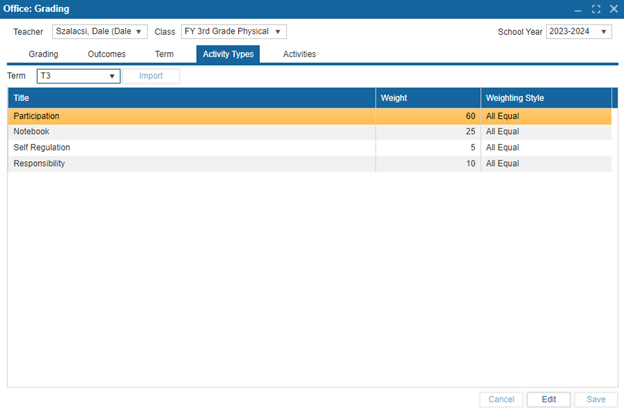Sort by the Weight column header
Viewport: 624px width, 412px height.
click(x=428, y=98)
